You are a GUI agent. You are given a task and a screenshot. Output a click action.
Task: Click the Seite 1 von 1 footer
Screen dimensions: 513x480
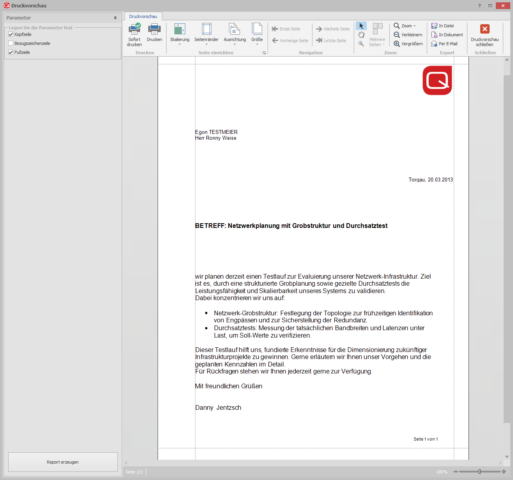point(426,439)
